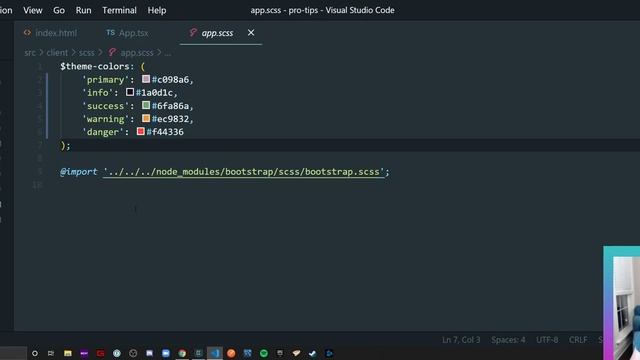640x360 pixels.
Task: Open color picker for warning #ec9832
Action: pyautogui.click(x=146, y=118)
